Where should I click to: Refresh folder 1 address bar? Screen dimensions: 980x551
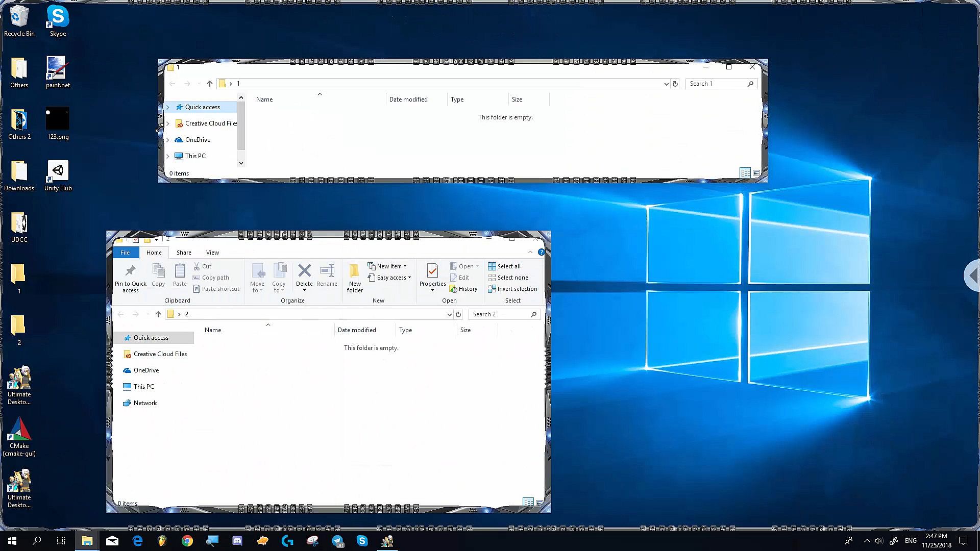[675, 84]
